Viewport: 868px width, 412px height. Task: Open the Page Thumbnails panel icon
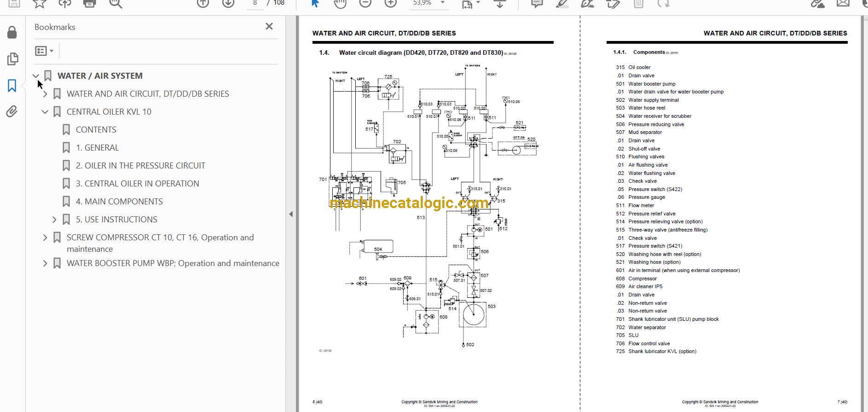click(12, 59)
